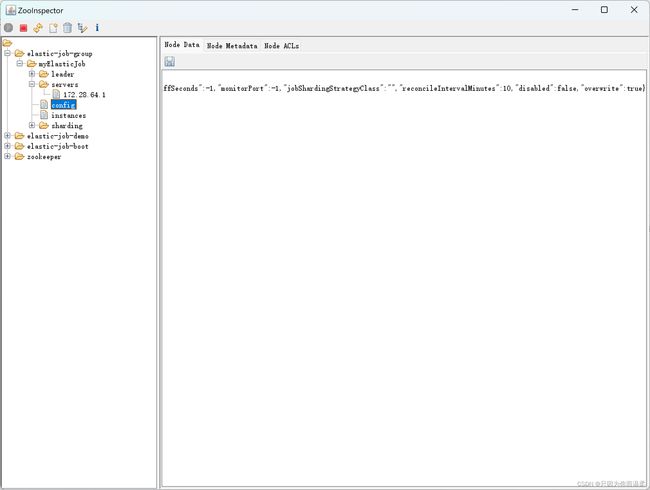
Task: Select the instances tree label
Action: point(68,115)
